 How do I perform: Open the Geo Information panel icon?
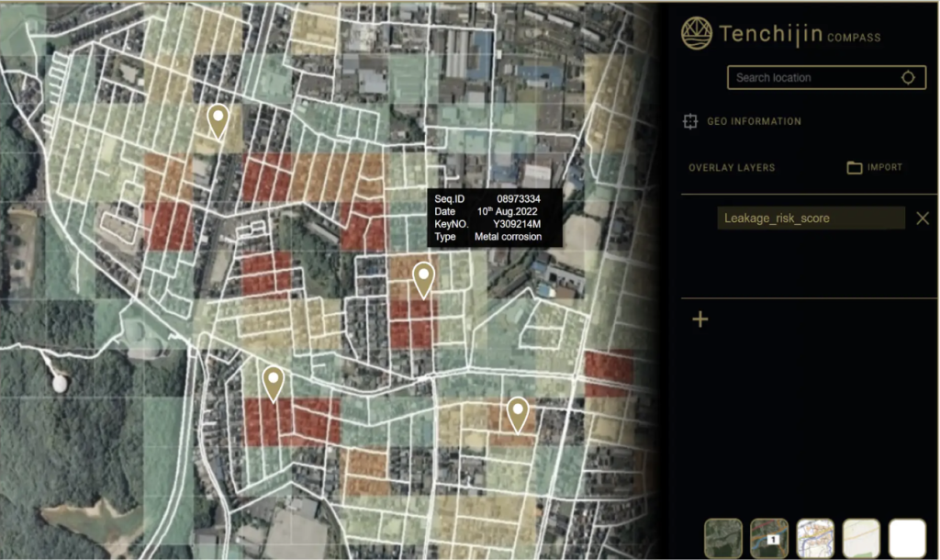click(690, 121)
